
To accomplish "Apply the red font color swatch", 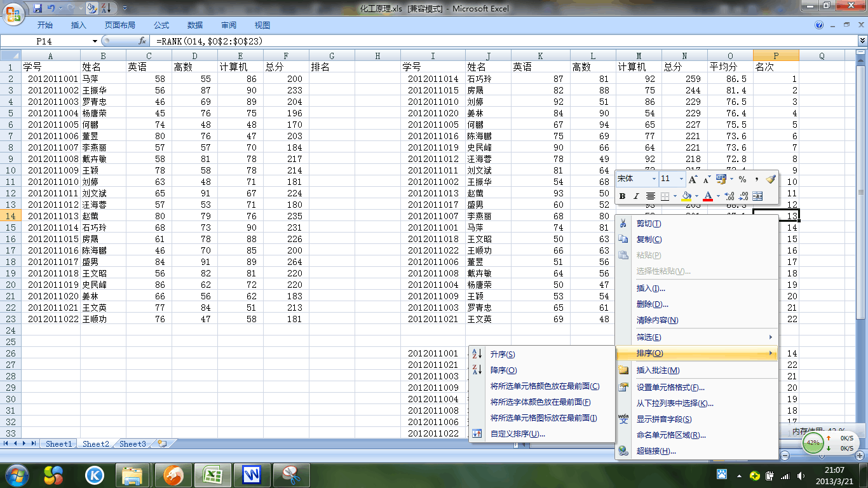I will point(708,196).
